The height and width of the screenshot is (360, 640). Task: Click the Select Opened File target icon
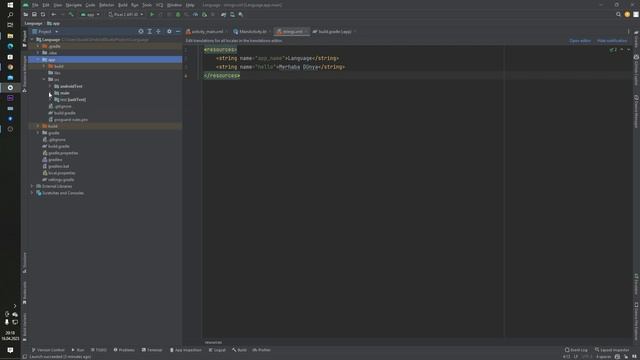click(141, 31)
